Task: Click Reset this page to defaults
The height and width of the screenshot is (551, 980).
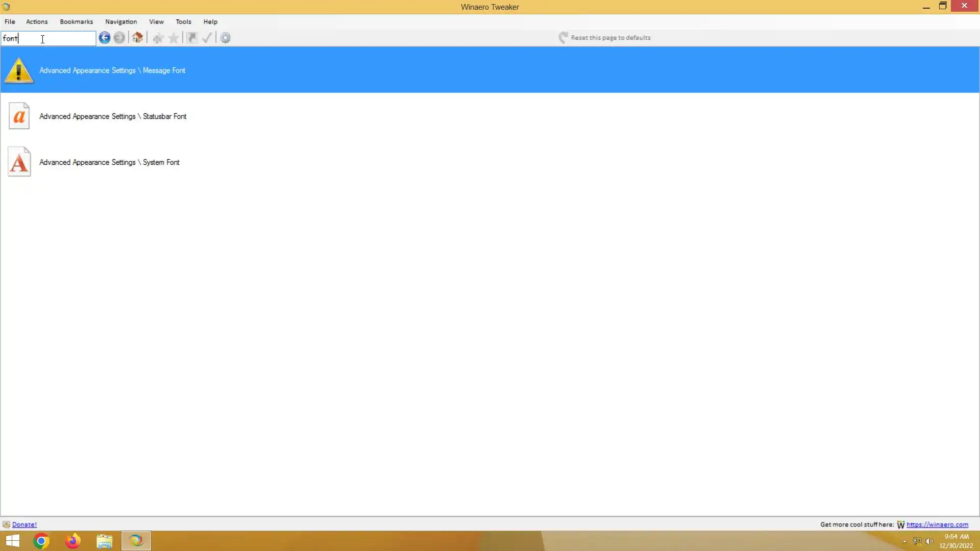Action: click(x=610, y=38)
